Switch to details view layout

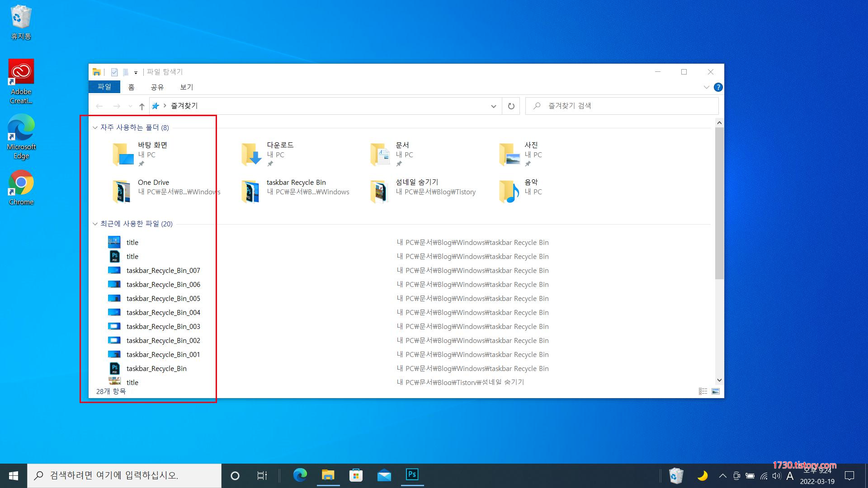703,391
